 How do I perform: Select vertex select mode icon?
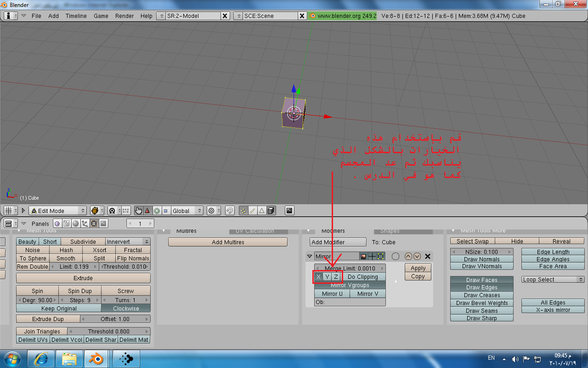243,211
